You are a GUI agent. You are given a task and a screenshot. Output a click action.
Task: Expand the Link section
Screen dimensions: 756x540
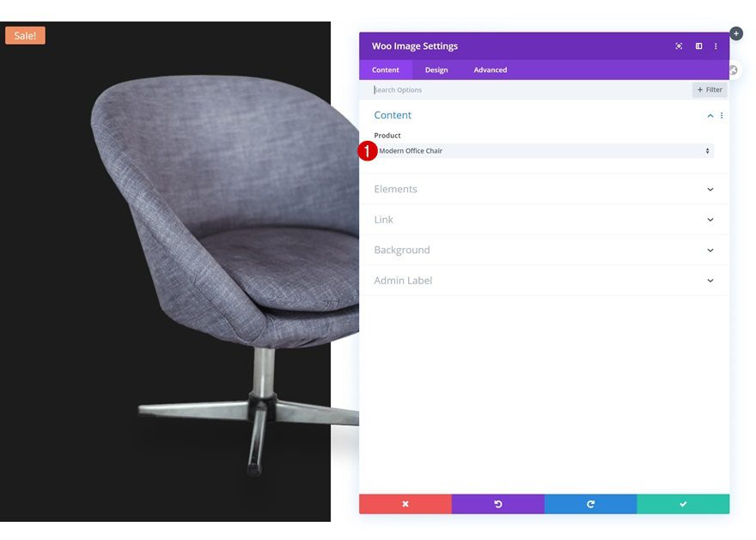click(544, 220)
